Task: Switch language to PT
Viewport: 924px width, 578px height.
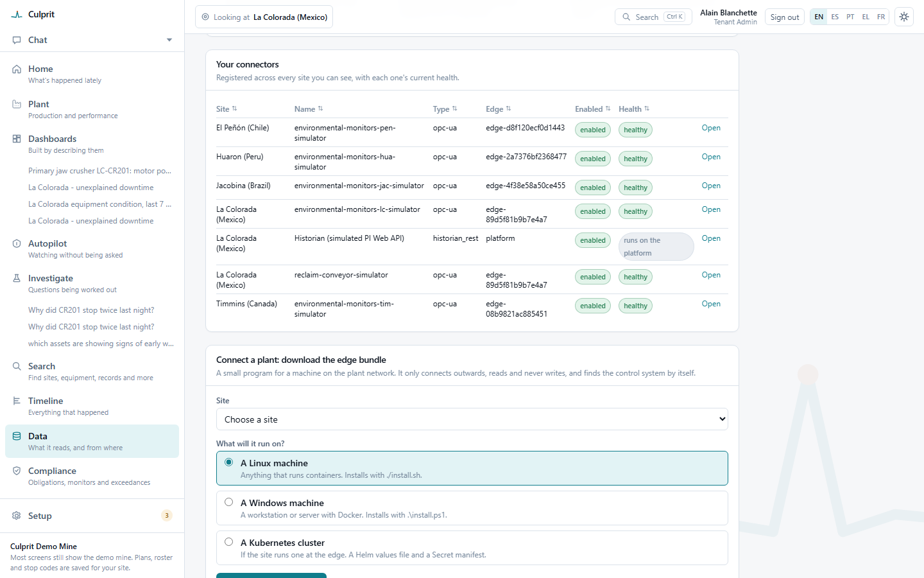Action: click(x=850, y=17)
